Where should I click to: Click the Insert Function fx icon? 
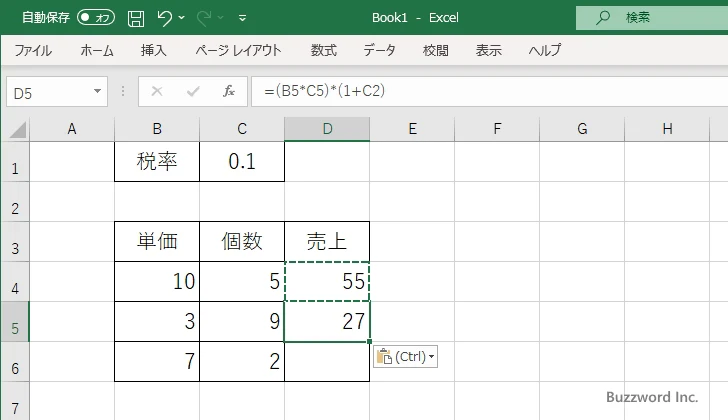(x=229, y=91)
